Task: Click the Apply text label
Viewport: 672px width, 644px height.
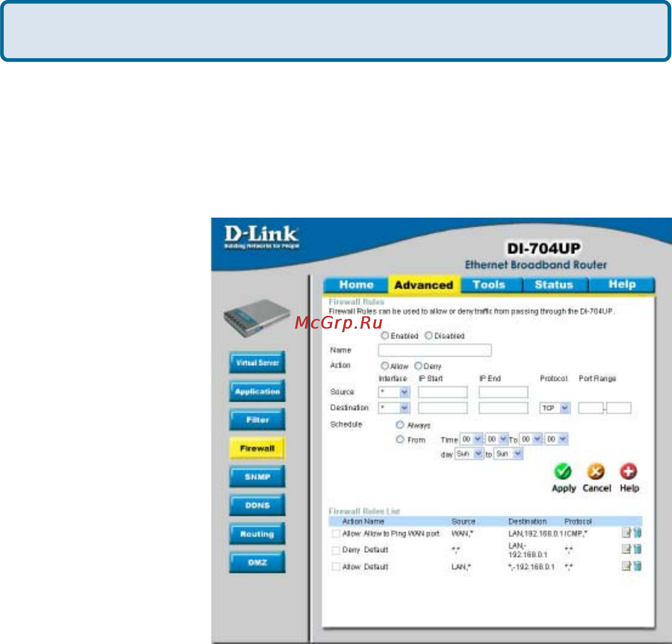Action: [564, 488]
